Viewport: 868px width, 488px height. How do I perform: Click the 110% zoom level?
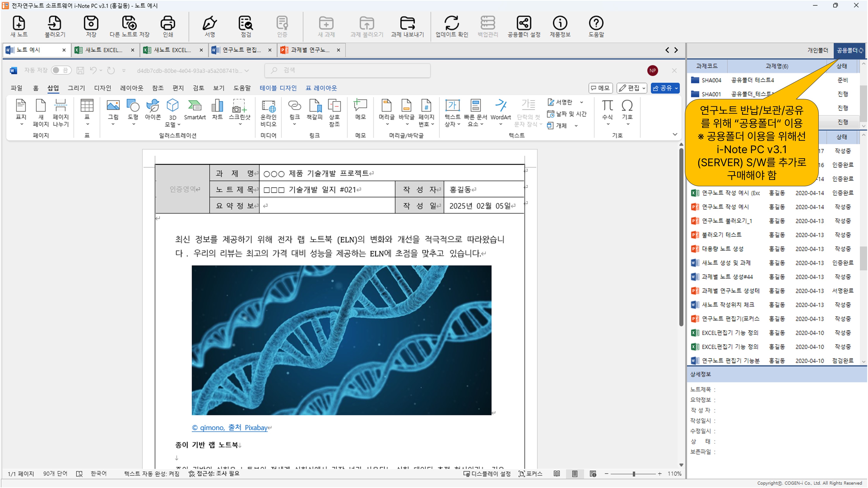[674, 474]
